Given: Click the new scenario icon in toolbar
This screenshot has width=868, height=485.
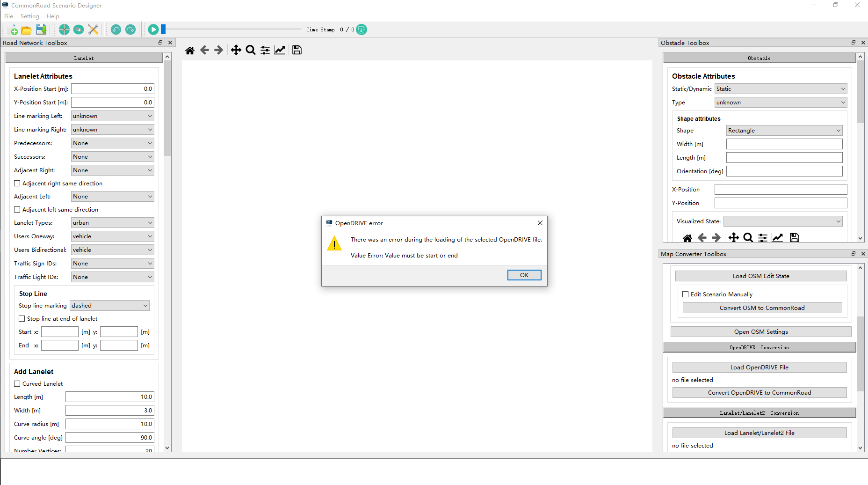Looking at the screenshot, I should click(14, 30).
